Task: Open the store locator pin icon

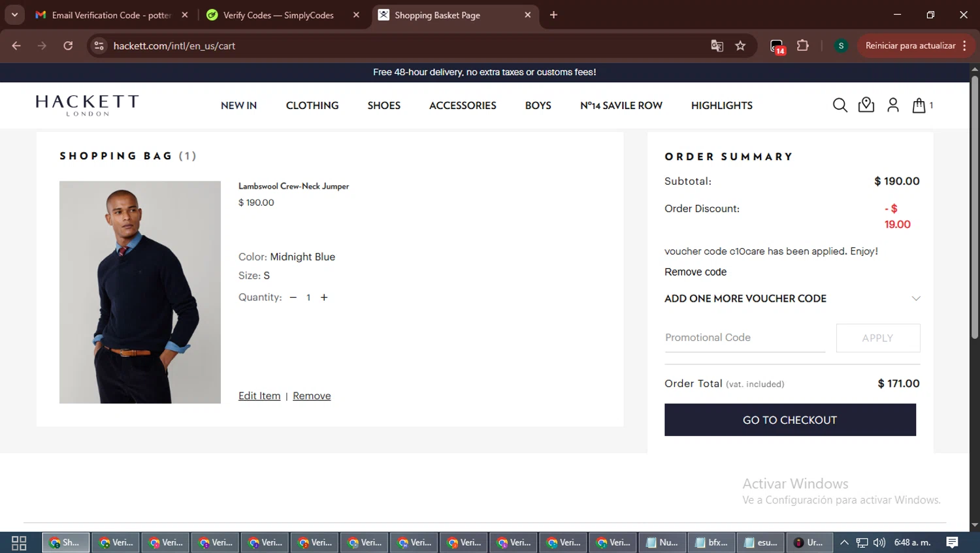Action: pos(866,104)
